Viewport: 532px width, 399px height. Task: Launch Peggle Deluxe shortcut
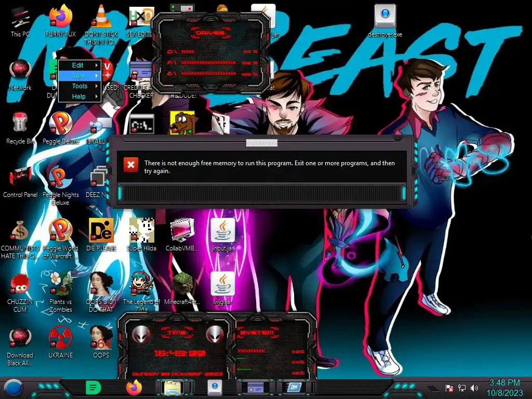pyautogui.click(x=60, y=128)
